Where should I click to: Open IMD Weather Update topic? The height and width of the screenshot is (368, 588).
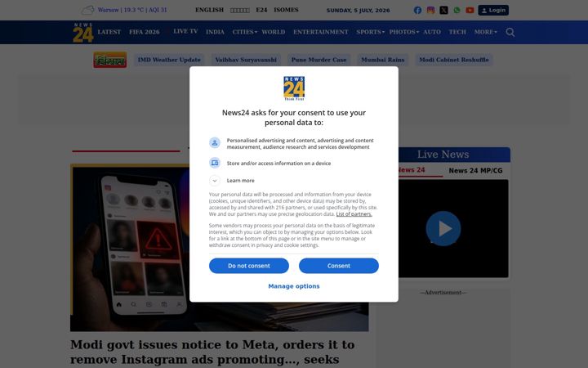coord(169,60)
